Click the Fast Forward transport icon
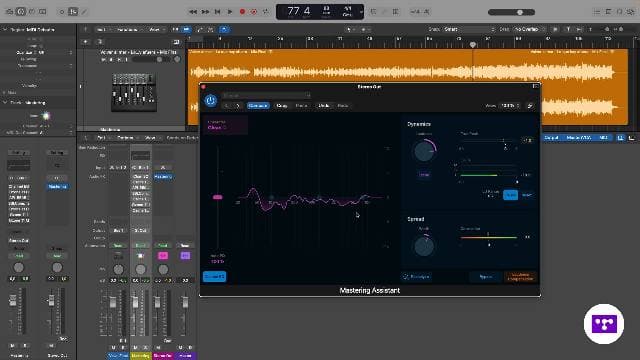Image resolution: width=640 pixels, height=360 pixels. (x=205, y=12)
